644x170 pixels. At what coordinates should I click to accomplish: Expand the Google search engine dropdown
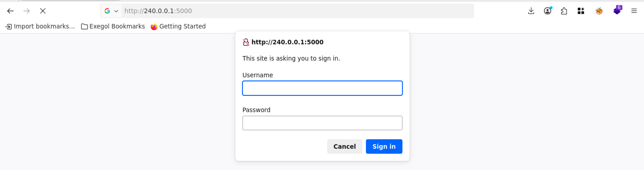coord(111,11)
